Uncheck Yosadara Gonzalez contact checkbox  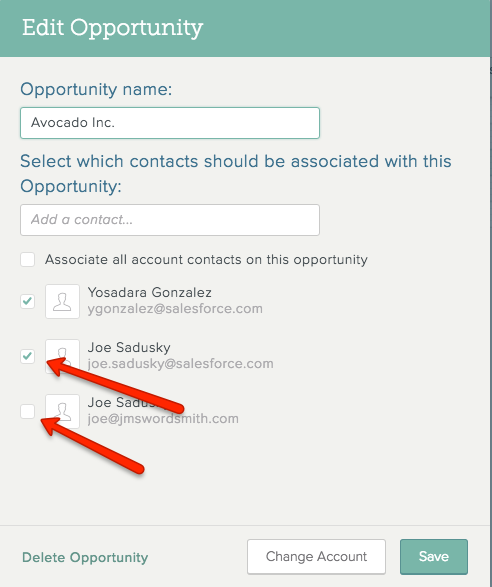tap(28, 301)
